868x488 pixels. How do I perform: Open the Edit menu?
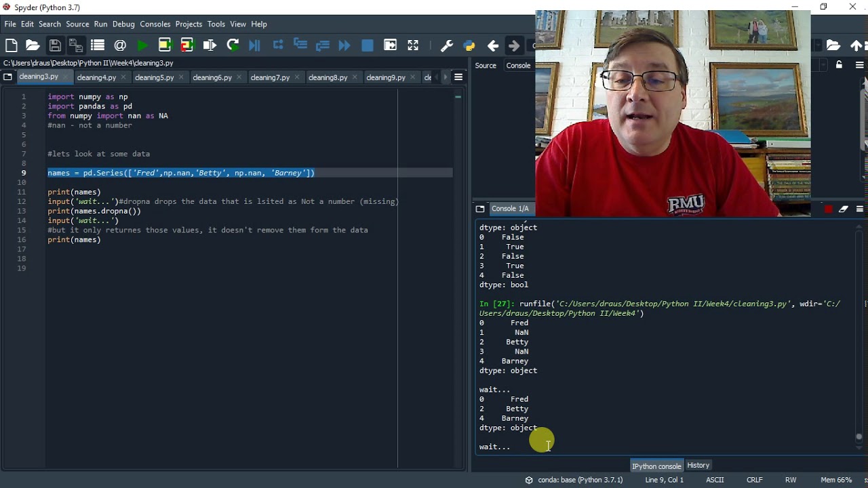point(27,24)
